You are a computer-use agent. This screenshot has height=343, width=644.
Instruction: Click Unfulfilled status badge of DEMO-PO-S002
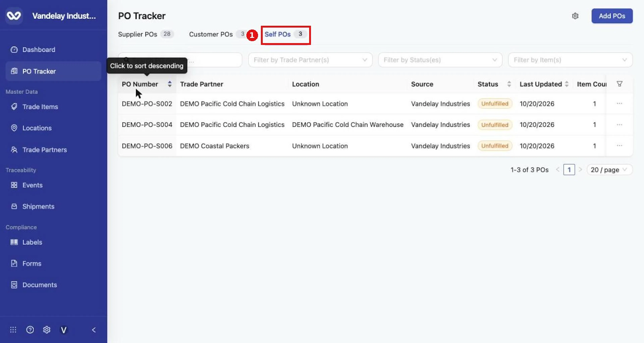(495, 104)
